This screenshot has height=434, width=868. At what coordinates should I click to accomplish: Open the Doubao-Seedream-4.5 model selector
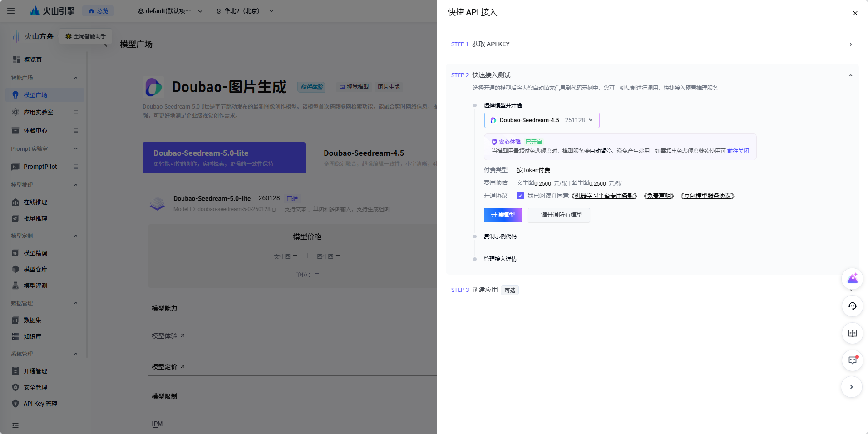coord(542,120)
